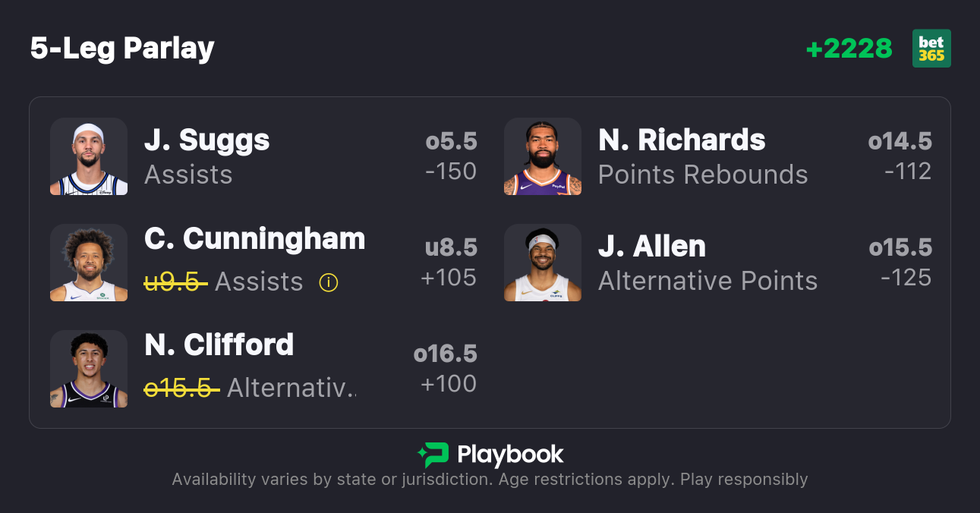Screen dimensions: 980x513
Task: Click the bet365 sportsbook logo
Action: (931, 49)
